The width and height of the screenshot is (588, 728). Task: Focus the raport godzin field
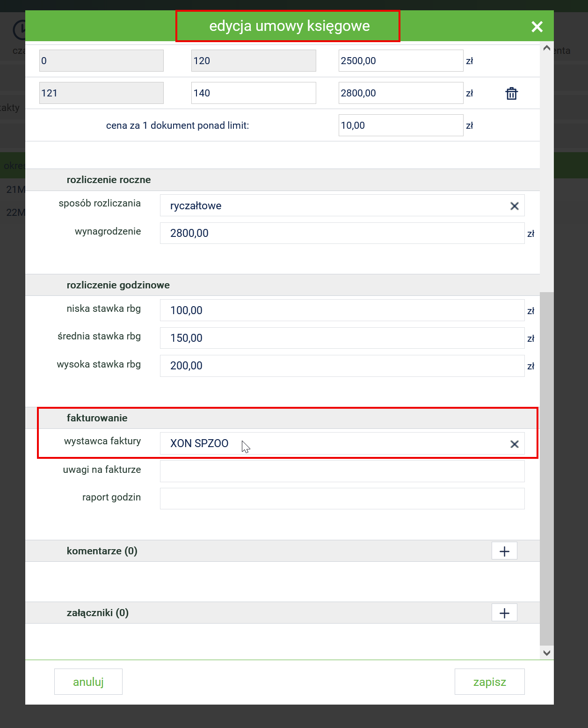click(x=342, y=499)
